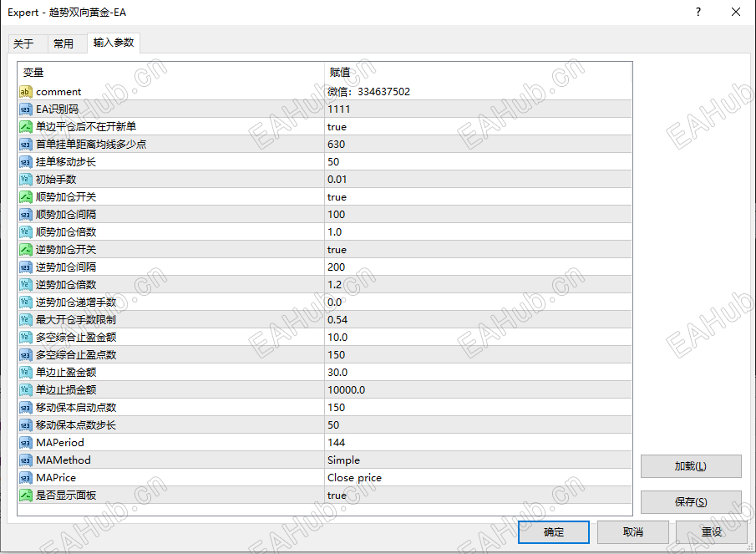Viewport: 756px width, 554px height.
Task: Click the double icon beside 顺势加仓倍数
Action: coord(26,232)
